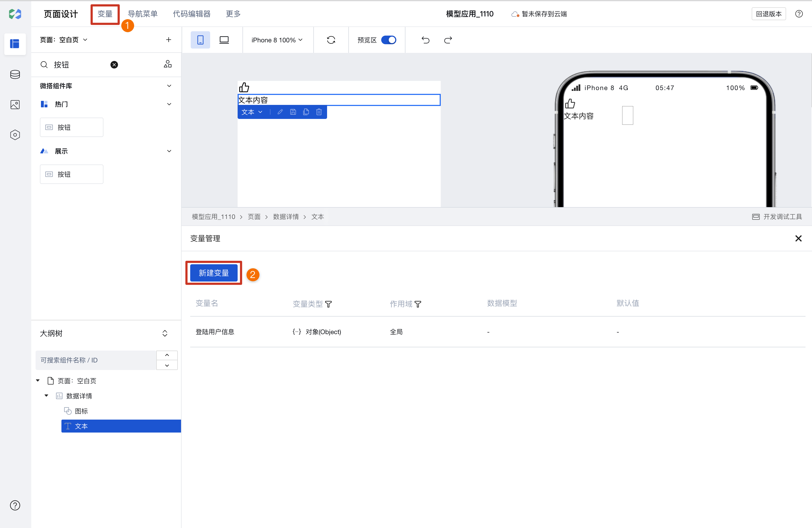Switch to mobile phone preview mode
Image resolution: width=812 pixels, height=528 pixels.
200,40
